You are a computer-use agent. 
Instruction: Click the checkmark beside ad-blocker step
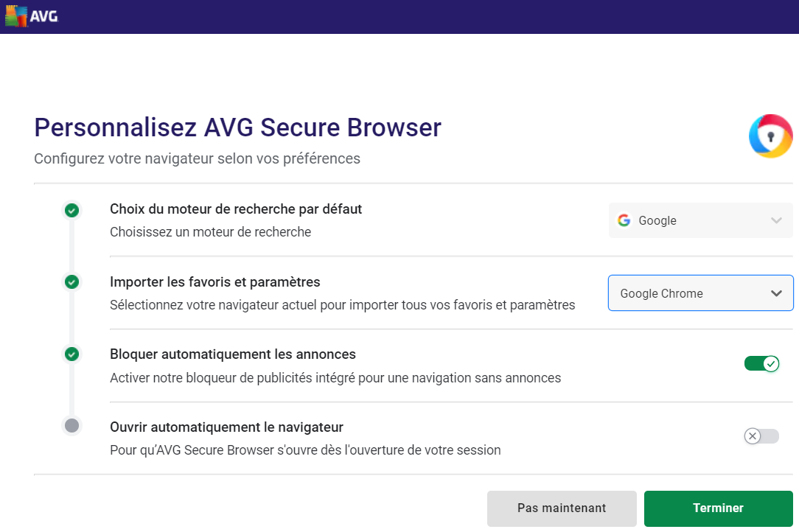coord(71,354)
